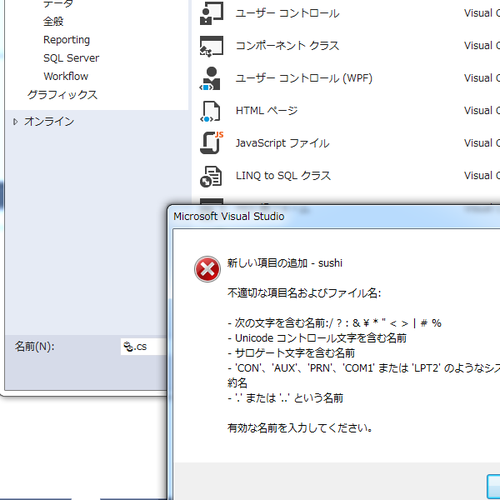The image size is (500, 500).
Task: Select the LINQ to SQL クラス icon
Action: [211, 176]
